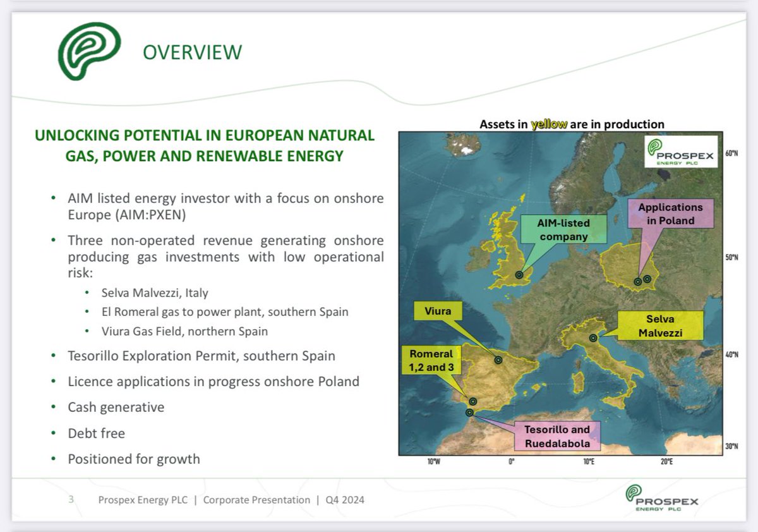Select the Viura map label

437,311
